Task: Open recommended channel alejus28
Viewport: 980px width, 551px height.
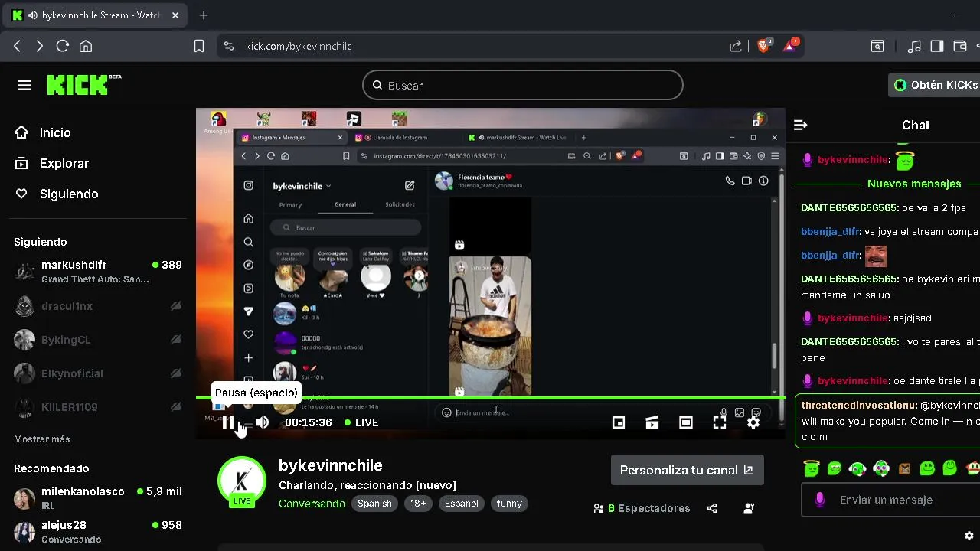Action: [x=98, y=532]
